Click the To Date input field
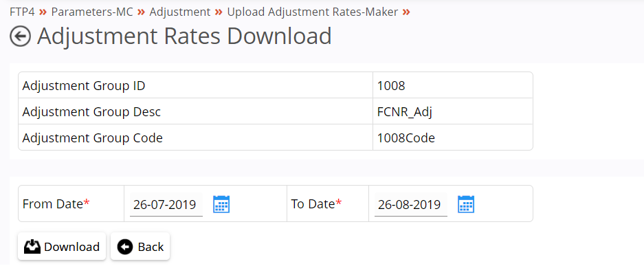This screenshot has height=275, width=644. click(x=411, y=204)
